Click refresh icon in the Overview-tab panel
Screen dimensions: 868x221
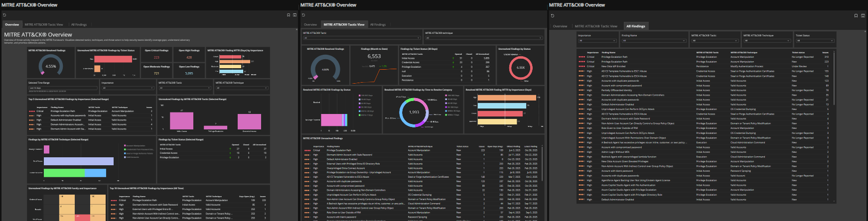tap(4, 15)
